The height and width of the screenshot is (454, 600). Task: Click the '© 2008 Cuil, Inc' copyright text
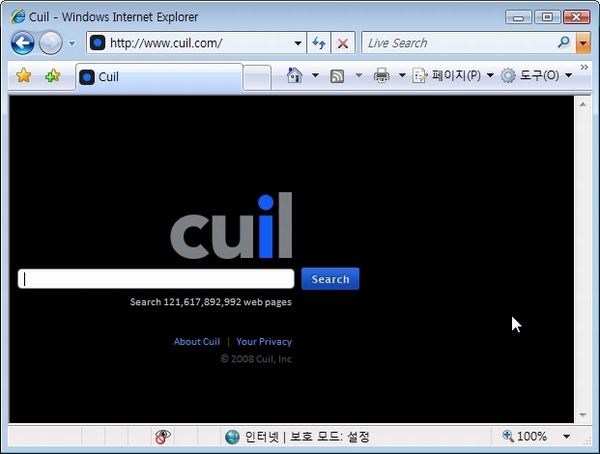click(x=256, y=359)
